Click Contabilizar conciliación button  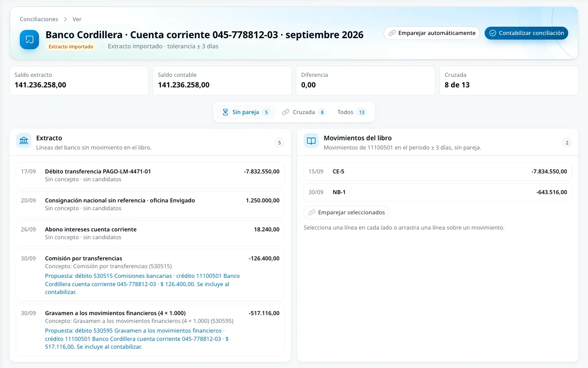pos(526,33)
